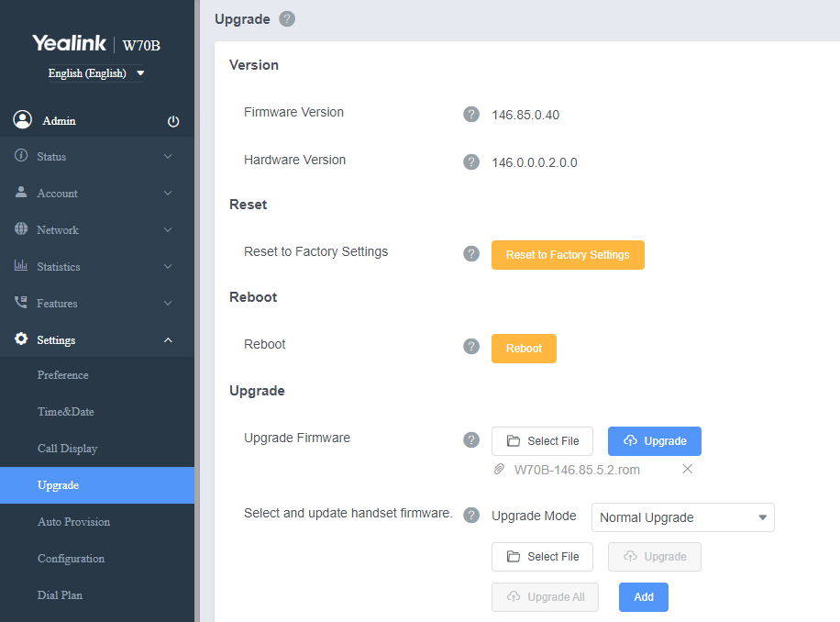Screen dimensions: 840x622
Task: Remove the selected W70B-146.85.5.2.rom file
Action: (x=688, y=470)
